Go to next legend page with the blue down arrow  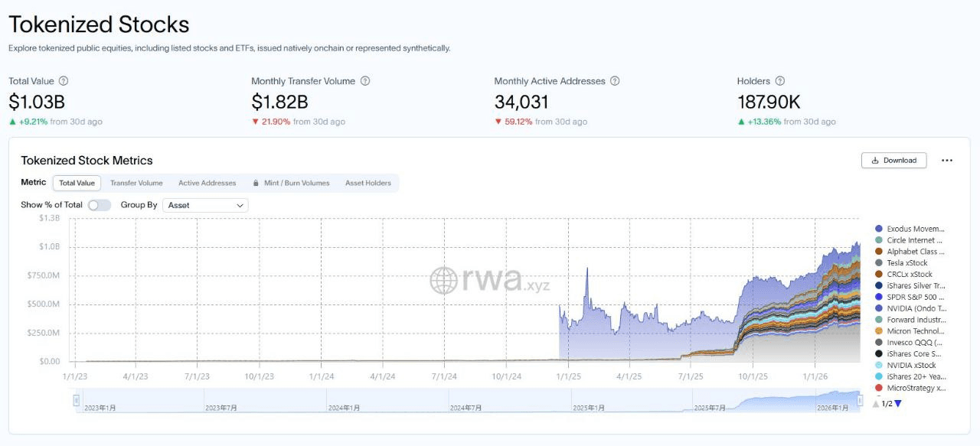tap(898, 403)
